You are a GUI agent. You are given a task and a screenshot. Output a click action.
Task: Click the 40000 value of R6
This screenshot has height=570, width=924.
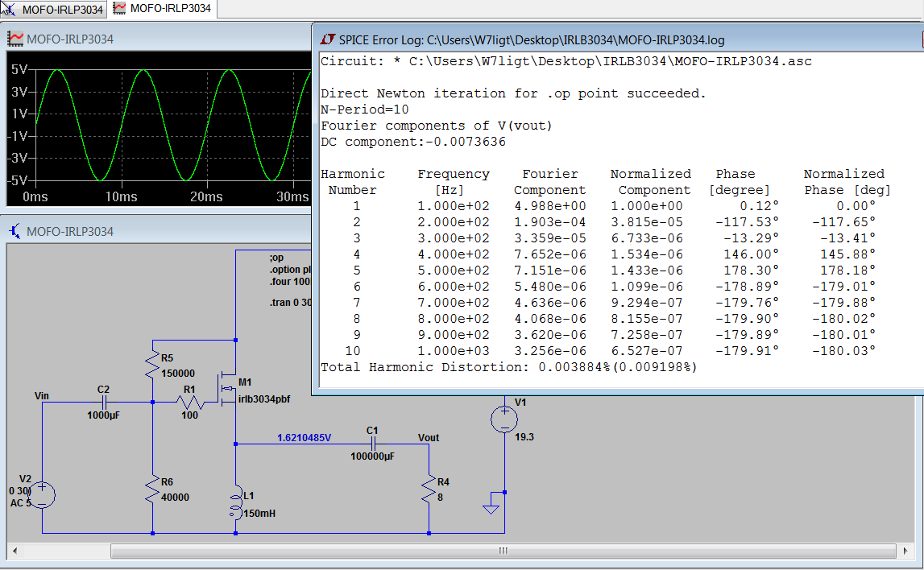pyautogui.click(x=175, y=497)
